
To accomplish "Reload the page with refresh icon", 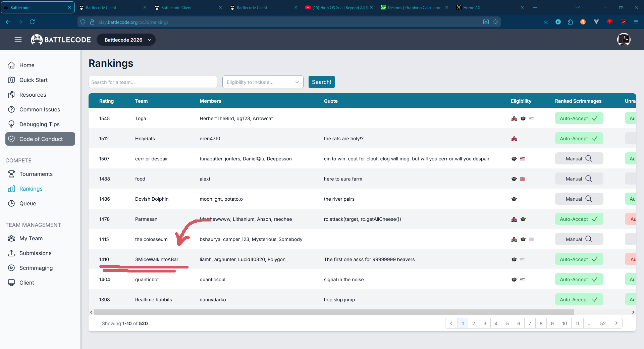I will (32, 22).
